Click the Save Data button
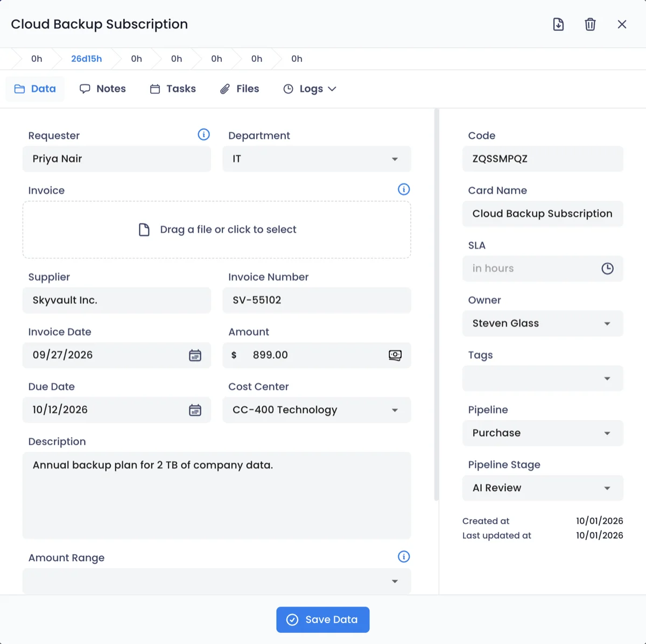The image size is (646, 644). [x=323, y=620]
